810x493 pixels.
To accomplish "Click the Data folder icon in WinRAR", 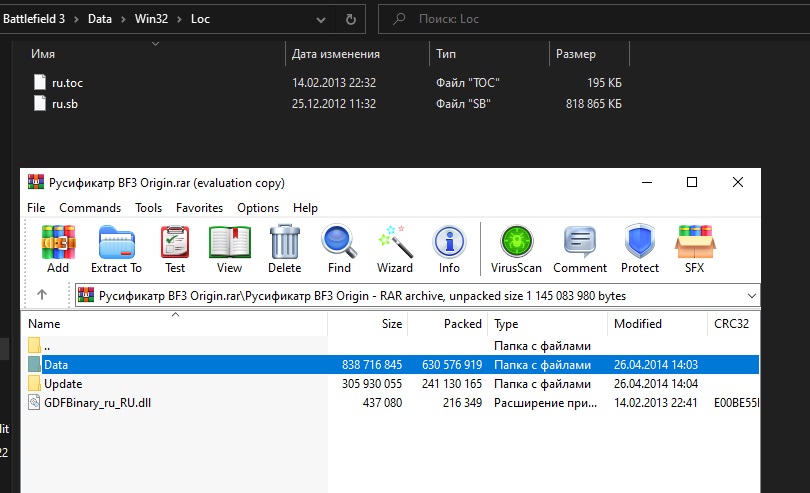I will click(34, 364).
